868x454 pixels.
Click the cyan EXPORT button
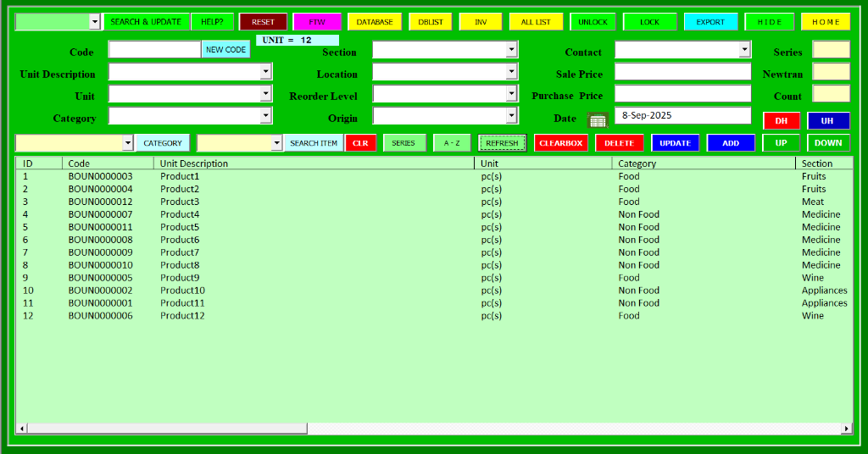(711, 22)
